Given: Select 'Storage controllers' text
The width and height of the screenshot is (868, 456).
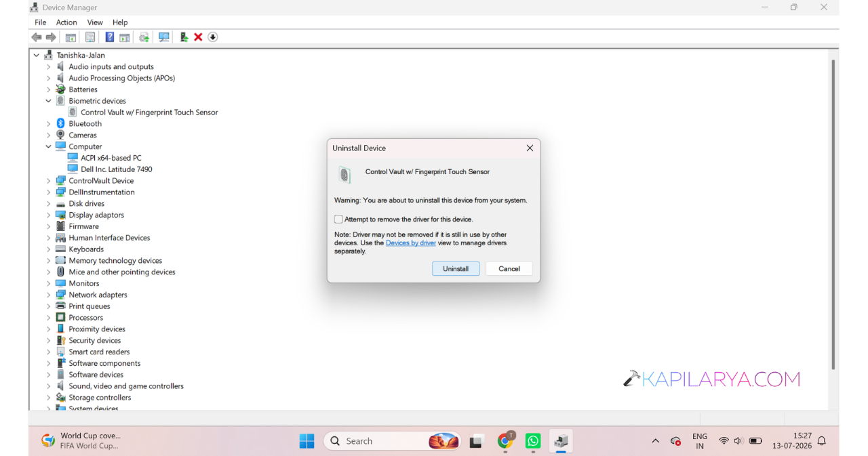Looking at the screenshot, I should click(x=100, y=398).
